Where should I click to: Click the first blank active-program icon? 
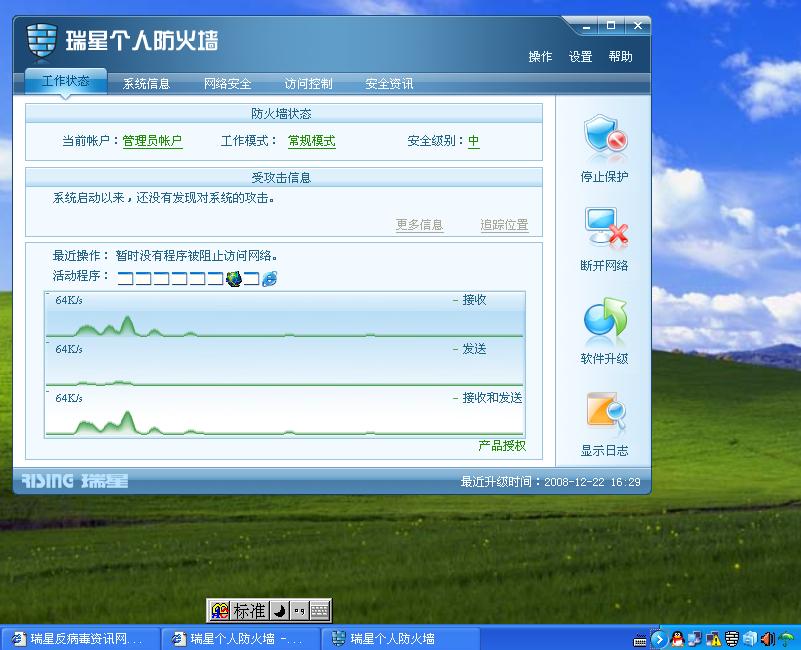(126, 278)
